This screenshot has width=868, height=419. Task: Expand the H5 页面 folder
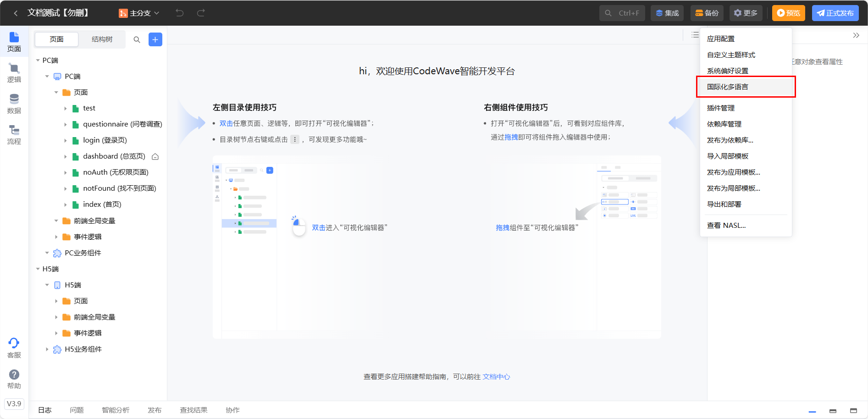coord(56,301)
